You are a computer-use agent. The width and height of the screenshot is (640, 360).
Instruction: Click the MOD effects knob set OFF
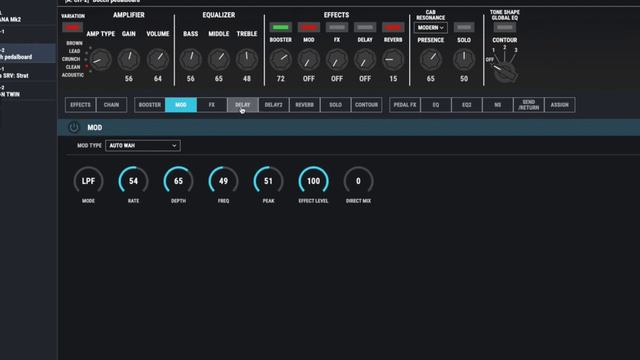click(x=309, y=60)
